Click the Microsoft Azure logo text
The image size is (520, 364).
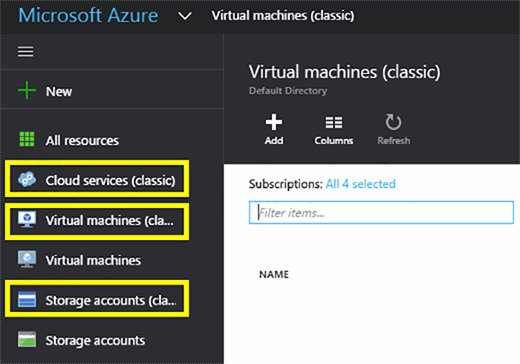pyautogui.click(x=88, y=15)
